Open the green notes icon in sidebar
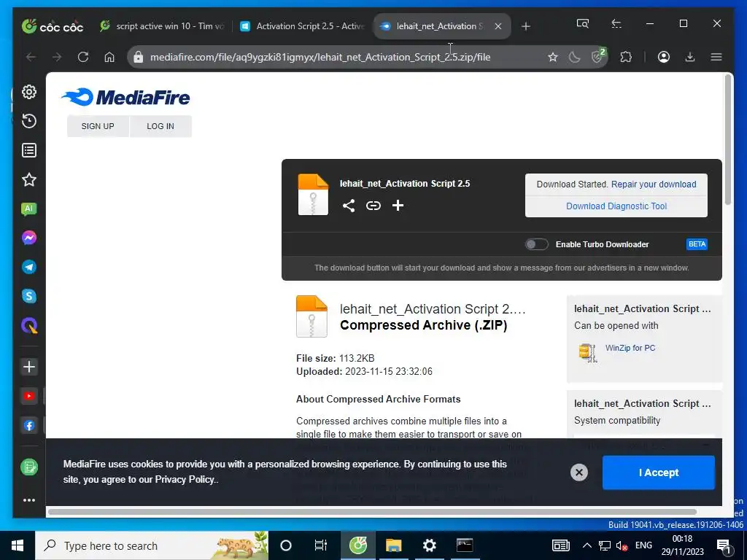The height and width of the screenshot is (560, 747). click(29, 467)
